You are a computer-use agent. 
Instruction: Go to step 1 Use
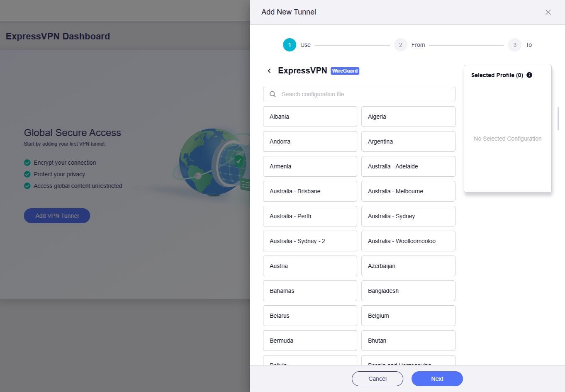click(297, 45)
